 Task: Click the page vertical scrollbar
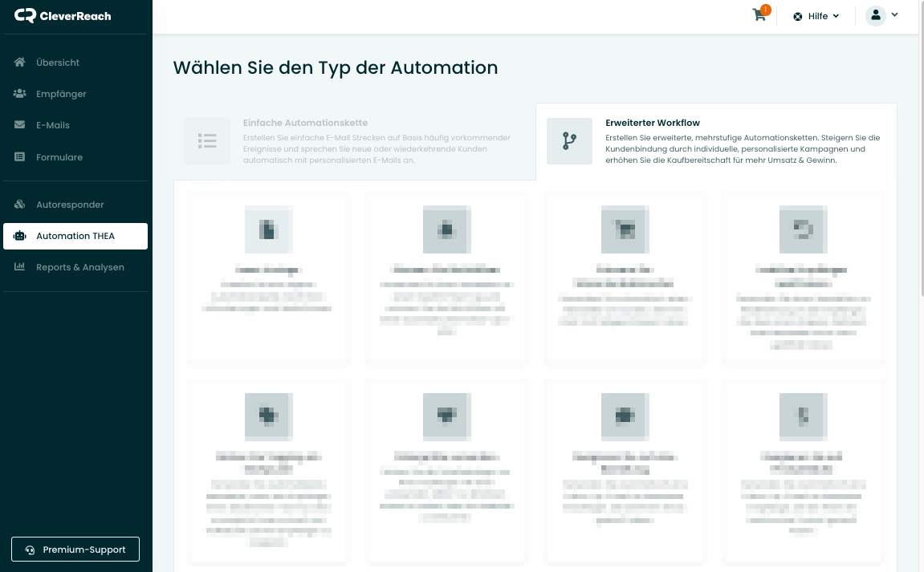click(x=921, y=160)
